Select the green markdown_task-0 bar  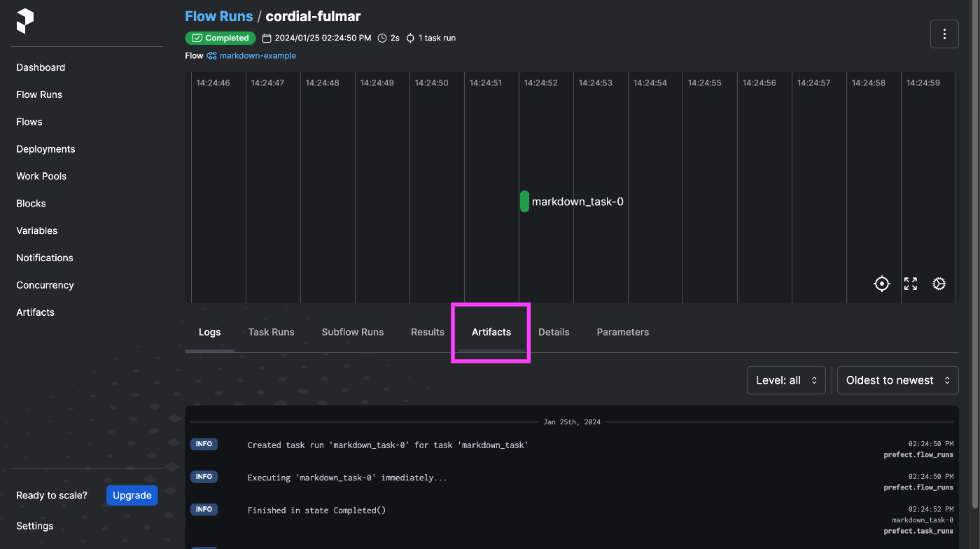(x=524, y=202)
